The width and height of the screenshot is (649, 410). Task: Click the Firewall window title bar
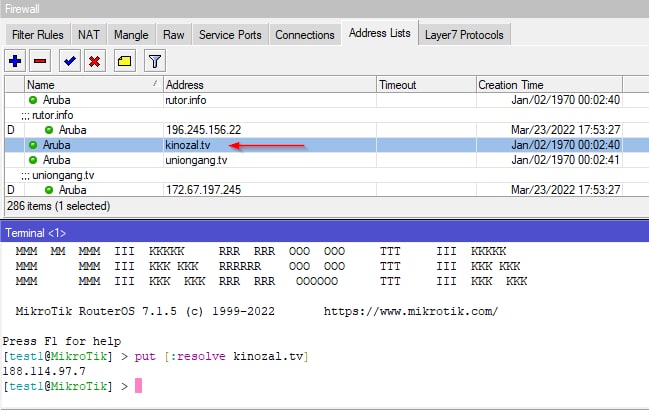324,9
